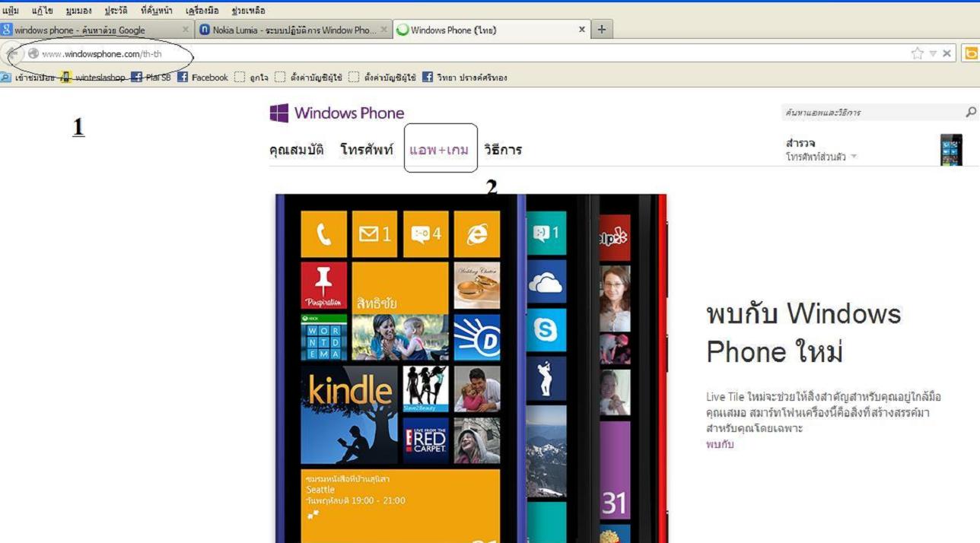Image resolution: width=980 pixels, height=543 pixels.
Task: Click the Phone call tile
Action: point(324,234)
